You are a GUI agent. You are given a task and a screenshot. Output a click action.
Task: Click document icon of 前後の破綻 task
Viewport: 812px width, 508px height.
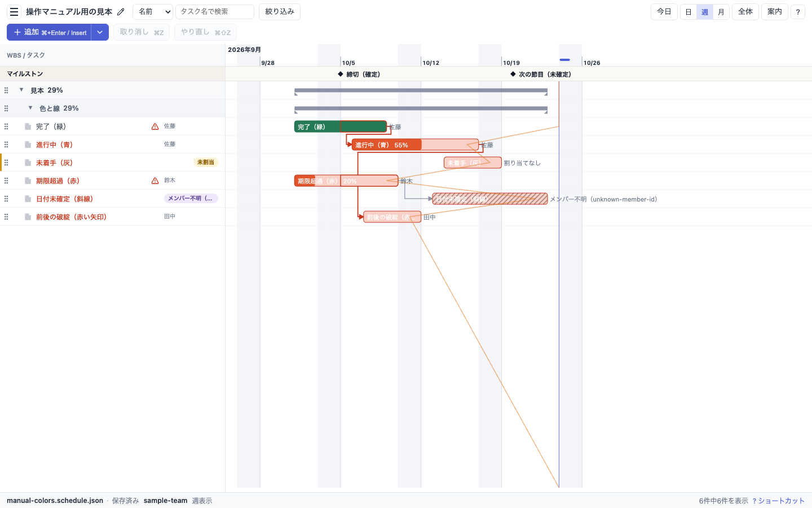point(28,217)
